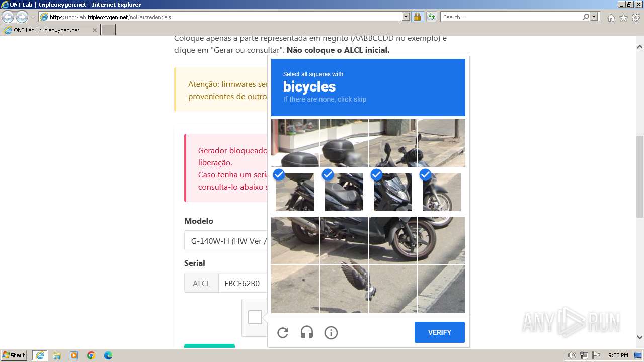Open File Explorer from the taskbar
The width and height of the screenshot is (644, 362).
pos(57,355)
